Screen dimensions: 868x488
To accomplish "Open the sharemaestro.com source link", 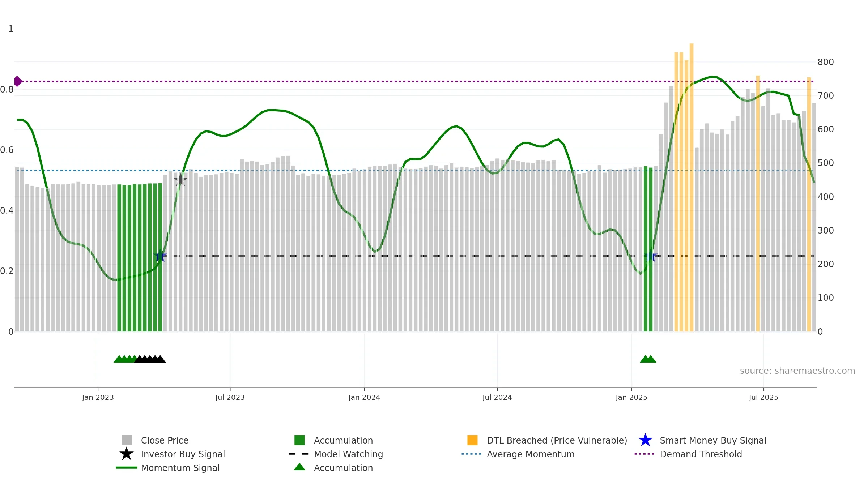I will coord(797,371).
